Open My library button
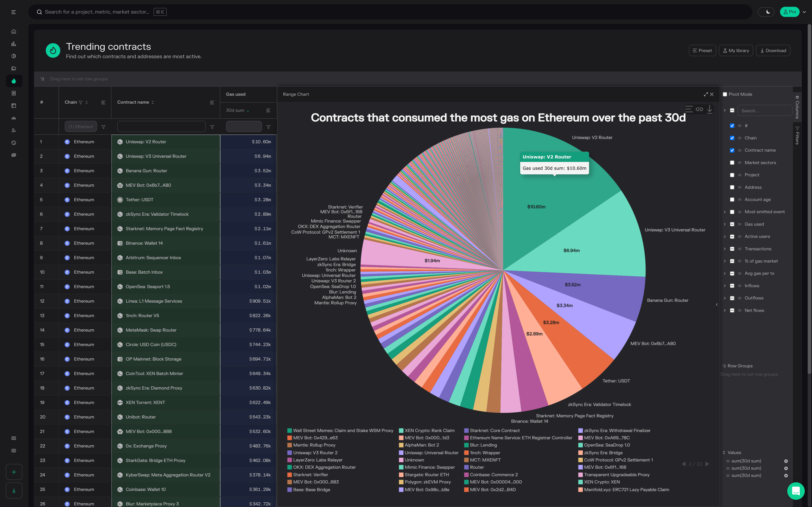The height and width of the screenshot is (507, 812). click(735, 51)
